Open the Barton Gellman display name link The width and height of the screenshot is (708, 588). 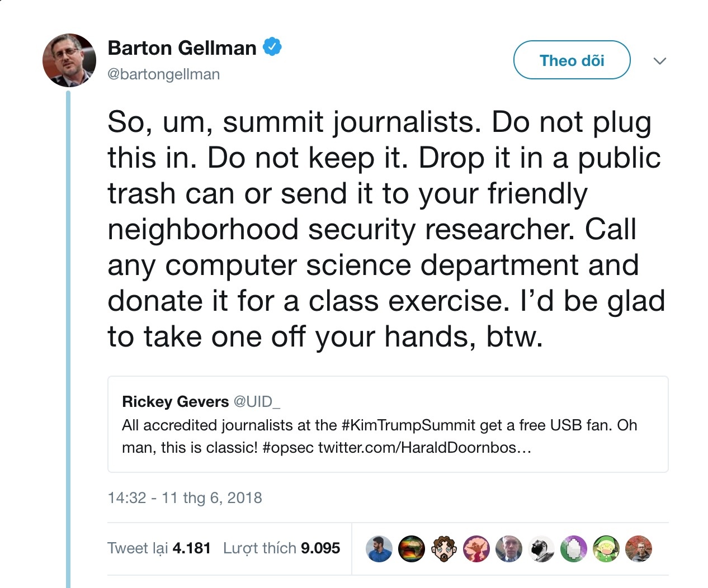tap(182, 48)
